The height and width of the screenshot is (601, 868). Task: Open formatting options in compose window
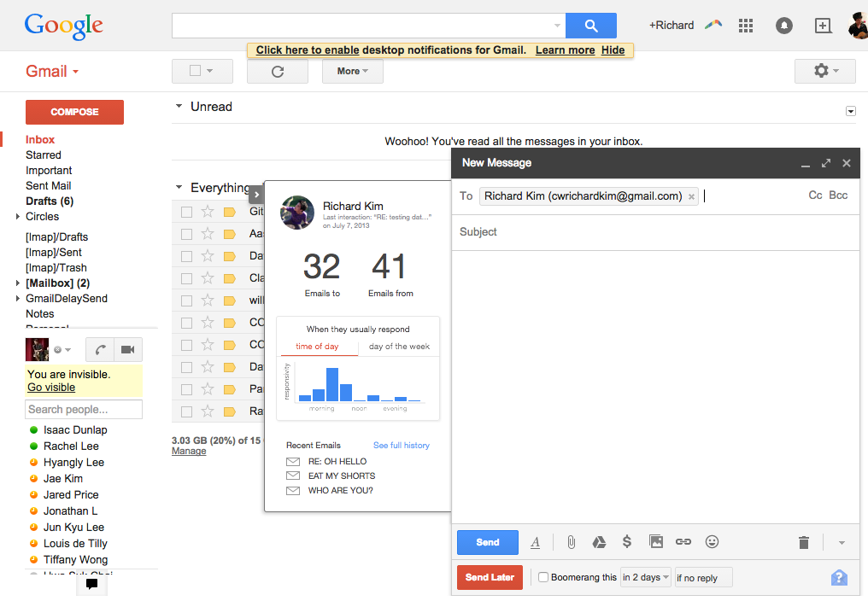[535, 542]
